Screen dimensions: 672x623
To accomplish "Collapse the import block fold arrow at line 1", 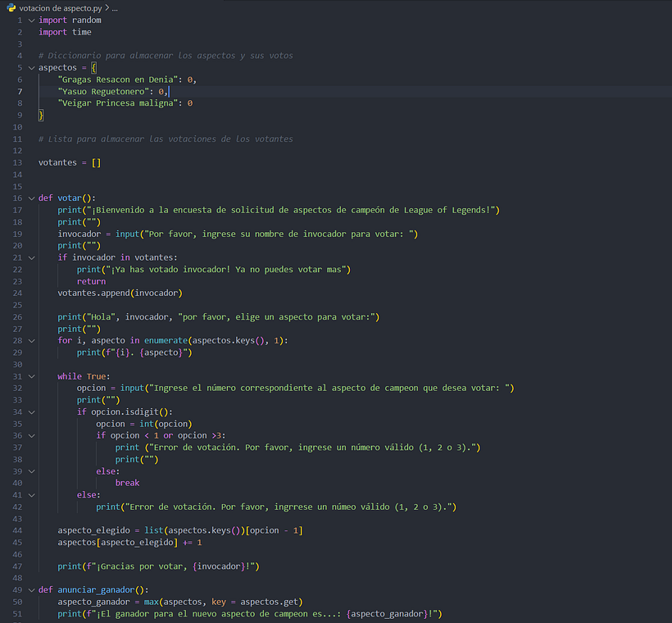I will [x=31, y=20].
